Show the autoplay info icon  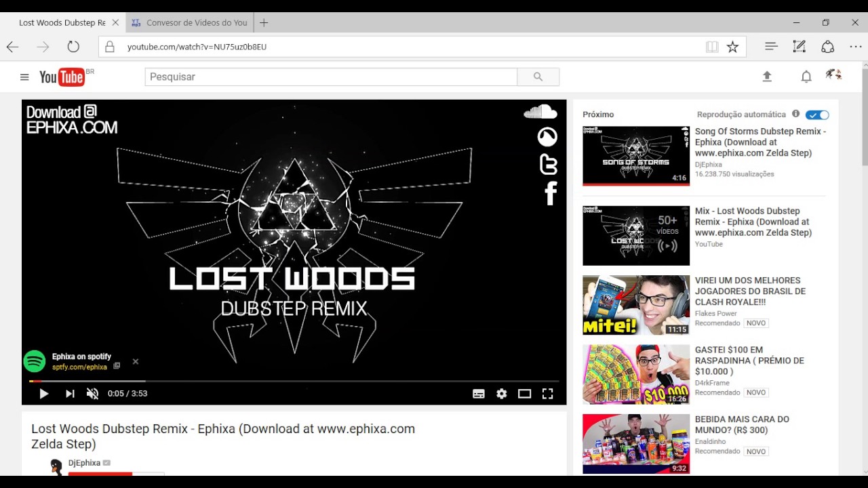click(796, 114)
